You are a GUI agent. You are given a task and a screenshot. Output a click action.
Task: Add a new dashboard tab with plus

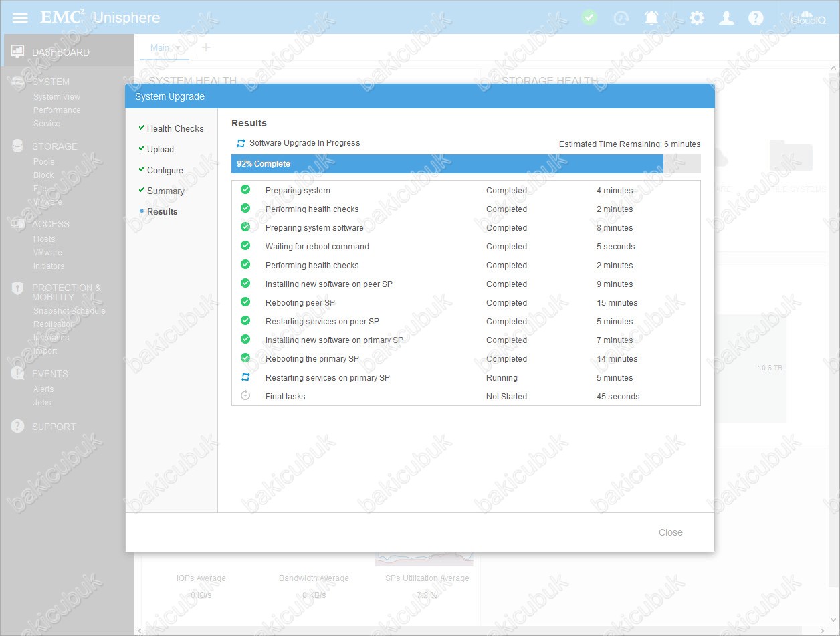(206, 47)
